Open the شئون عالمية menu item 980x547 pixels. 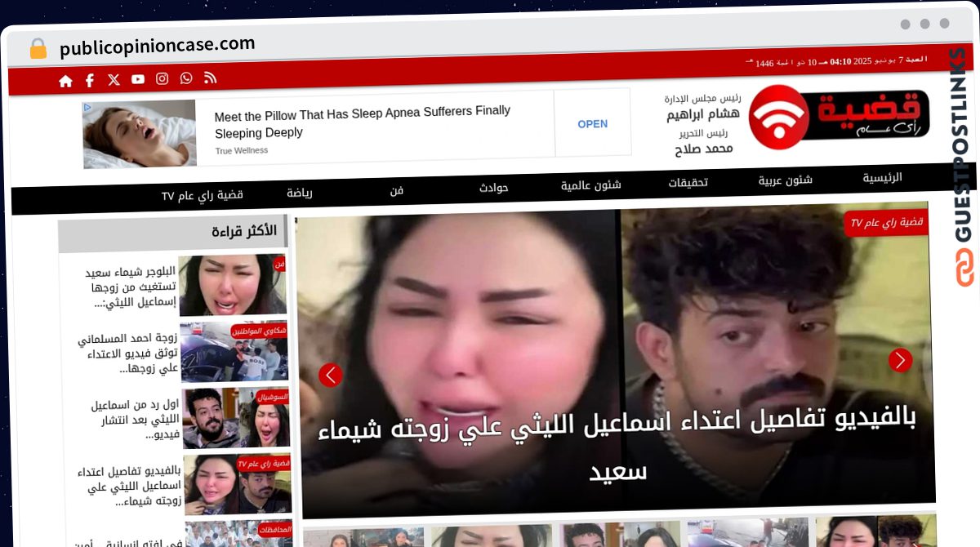tap(590, 185)
